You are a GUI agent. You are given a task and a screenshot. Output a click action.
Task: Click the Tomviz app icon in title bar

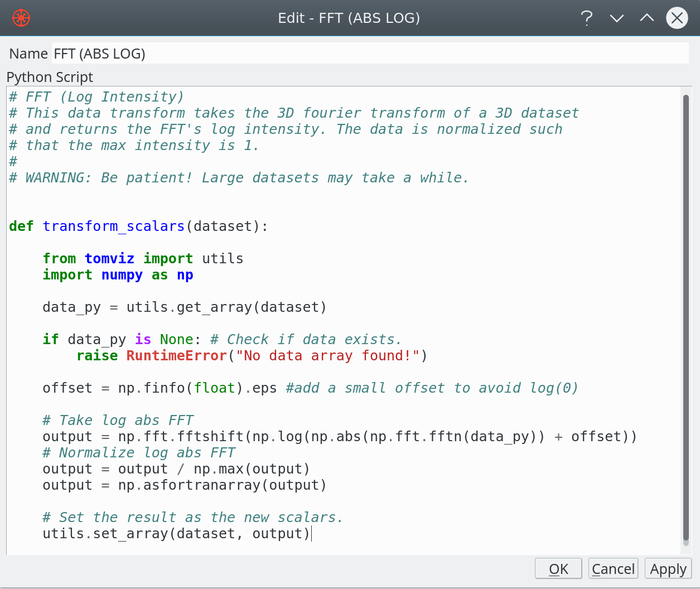[x=21, y=18]
